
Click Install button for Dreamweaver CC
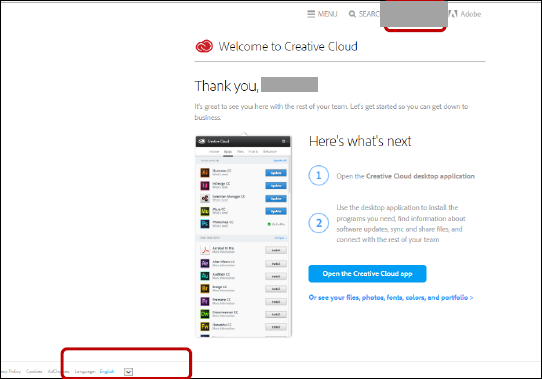coord(276,314)
